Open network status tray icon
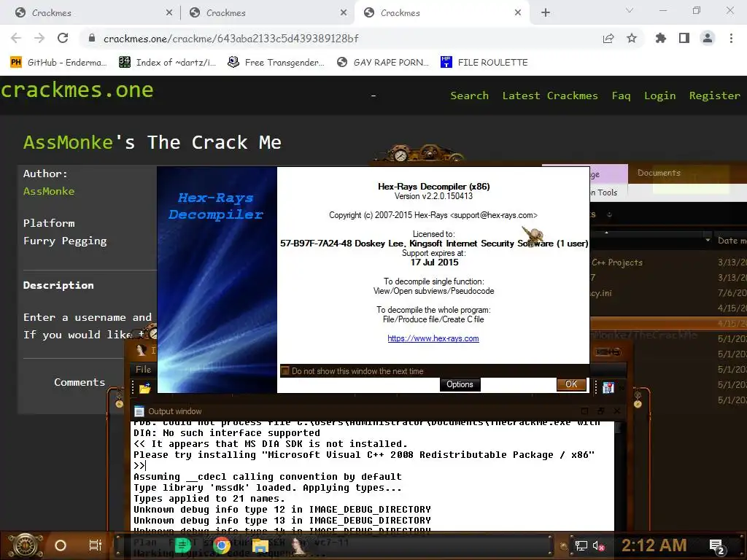The image size is (747, 560). [581, 545]
